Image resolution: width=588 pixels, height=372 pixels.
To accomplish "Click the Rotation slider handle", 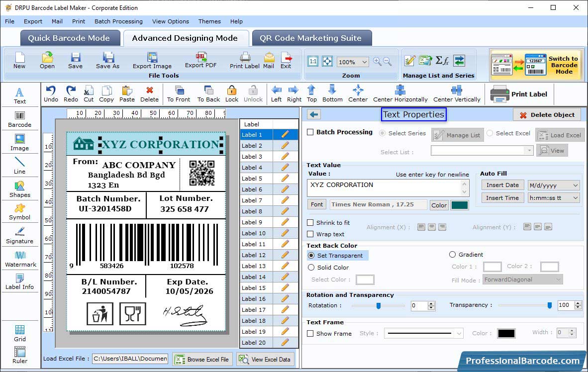I will 379,306.
